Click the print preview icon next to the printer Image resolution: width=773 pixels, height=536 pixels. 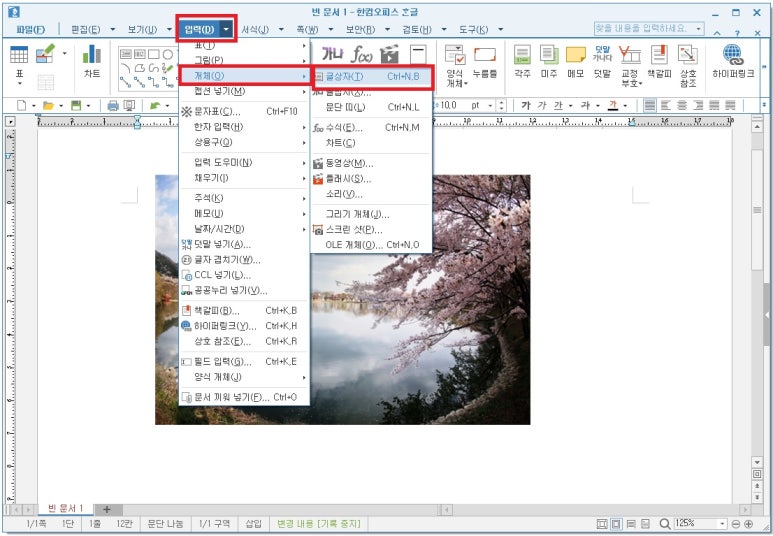pos(129,106)
